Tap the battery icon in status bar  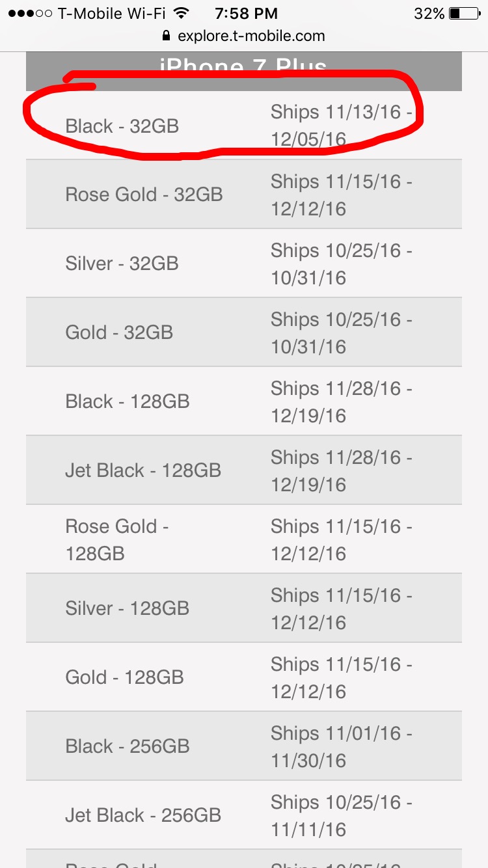[x=464, y=13]
